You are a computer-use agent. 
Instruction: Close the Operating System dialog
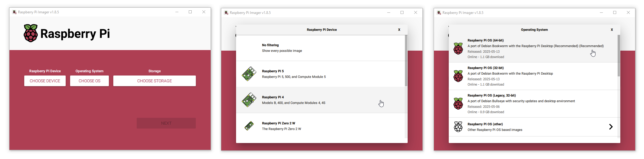[612, 30]
